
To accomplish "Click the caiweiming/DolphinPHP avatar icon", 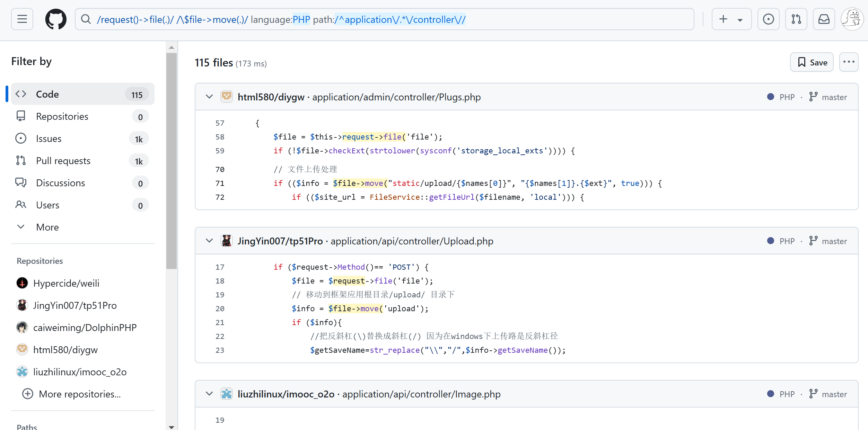I will point(22,328).
